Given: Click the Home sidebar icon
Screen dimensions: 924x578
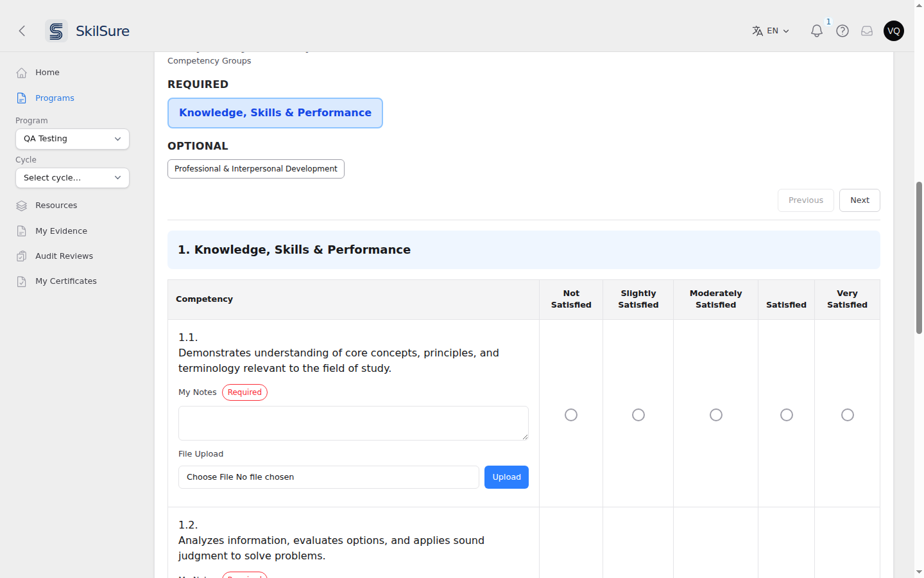Looking at the screenshot, I should pos(22,73).
